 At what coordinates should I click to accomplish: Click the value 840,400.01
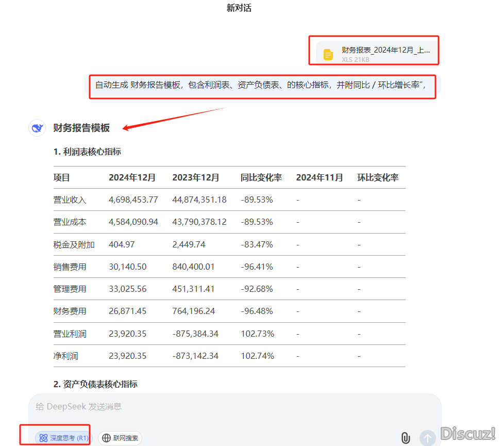[x=193, y=267]
